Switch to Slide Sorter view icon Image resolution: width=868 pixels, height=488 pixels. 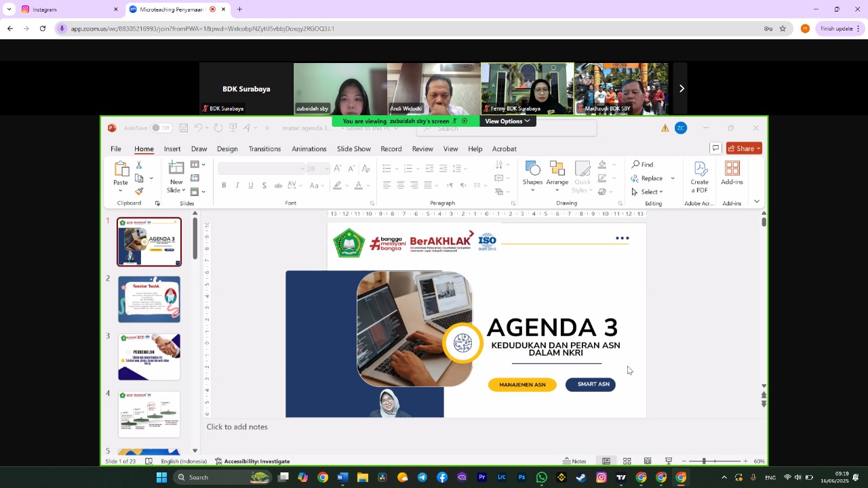[x=627, y=462]
